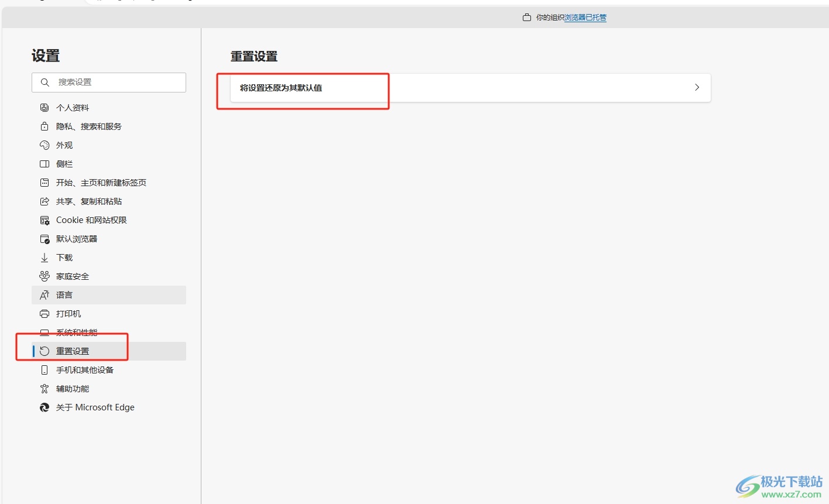Screen dimensions: 829x504
Task: Open 默认浏览器 settings
Action: 109,239
